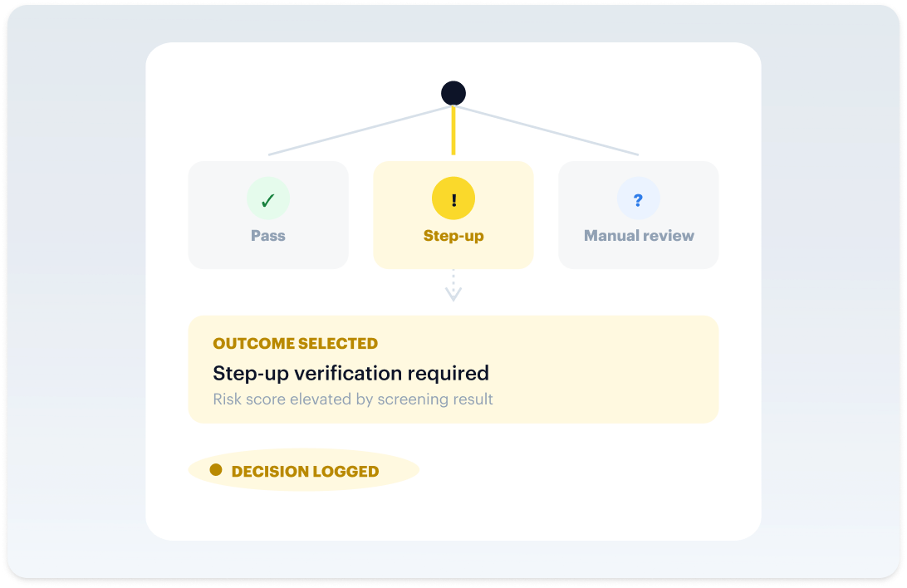
Task: Click the Manual review label text
Action: pyautogui.click(x=639, y=236)
